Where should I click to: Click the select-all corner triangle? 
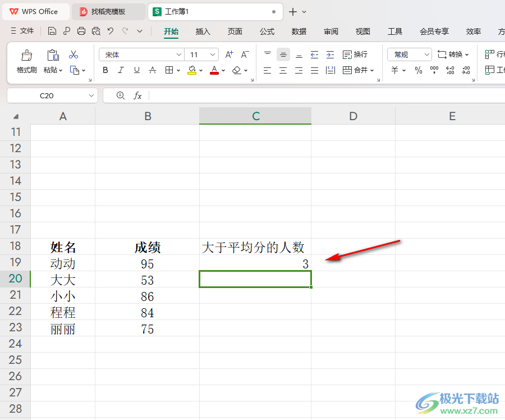(x=16, y=116)
